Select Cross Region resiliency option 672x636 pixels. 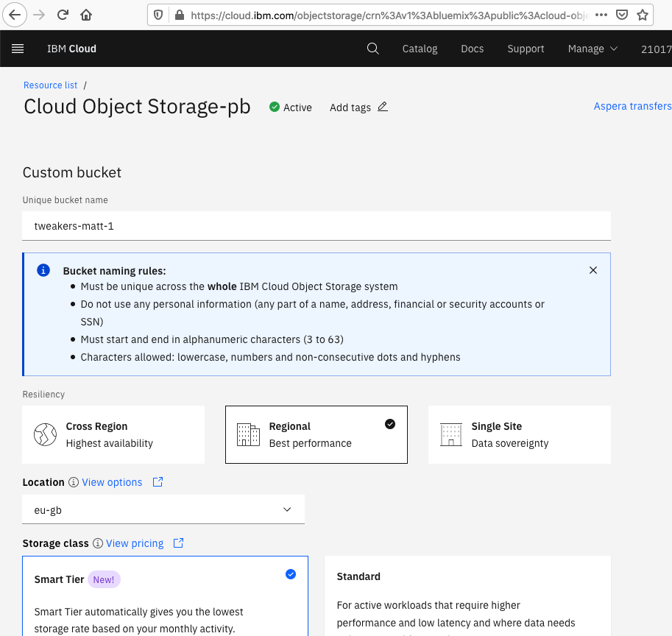[x=113, y=434]
